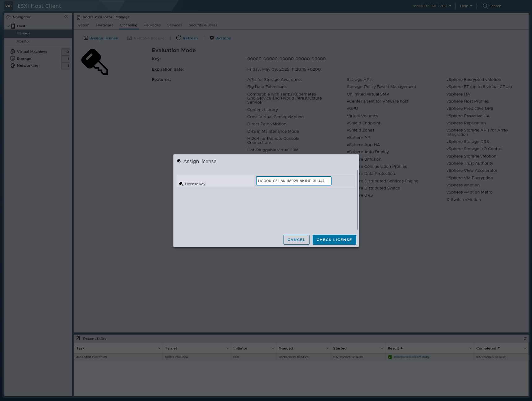Screen dimensions: 532x401
Task: Click the Recent tasks clipboard icon
Action: click(78, 338)
